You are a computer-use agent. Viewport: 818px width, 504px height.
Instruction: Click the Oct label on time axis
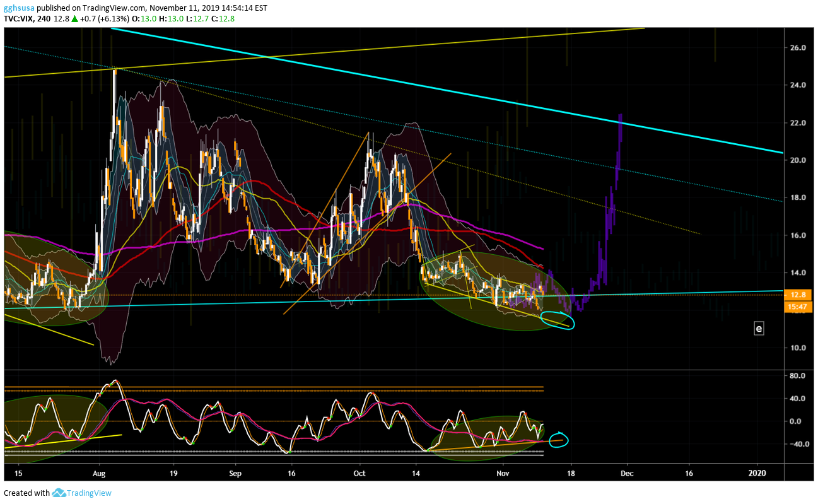(x=359, y=472)
